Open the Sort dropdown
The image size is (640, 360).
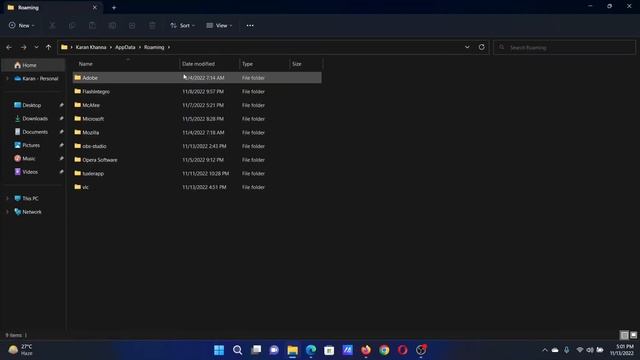(182, 25)
